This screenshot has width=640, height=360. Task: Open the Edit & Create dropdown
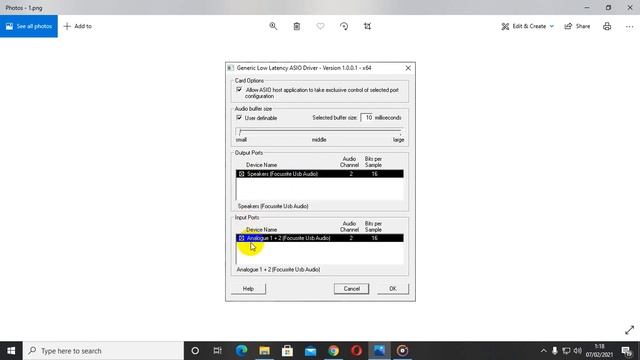pos(527,26)
